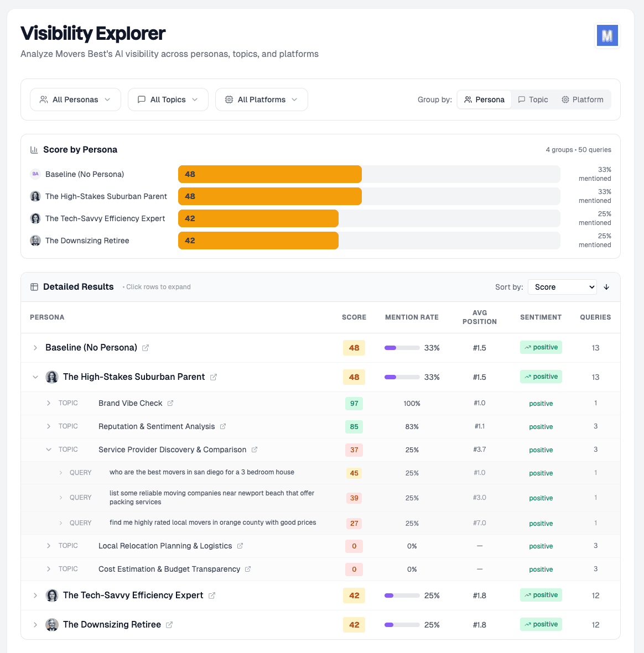Click the positive sentiment badge on the Baseline row
The width and height of the screenshot is (644, 653).
pyautogui.click(x=541, y=346)
